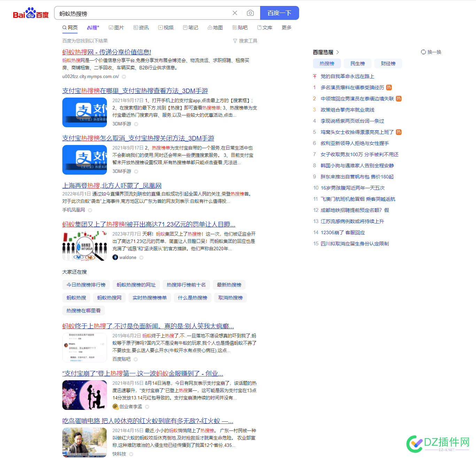The image size is (476, 458).
Task: Open 蚂蚁集团又上了热搜榜 result link
Action: click(x=149, y=224)
